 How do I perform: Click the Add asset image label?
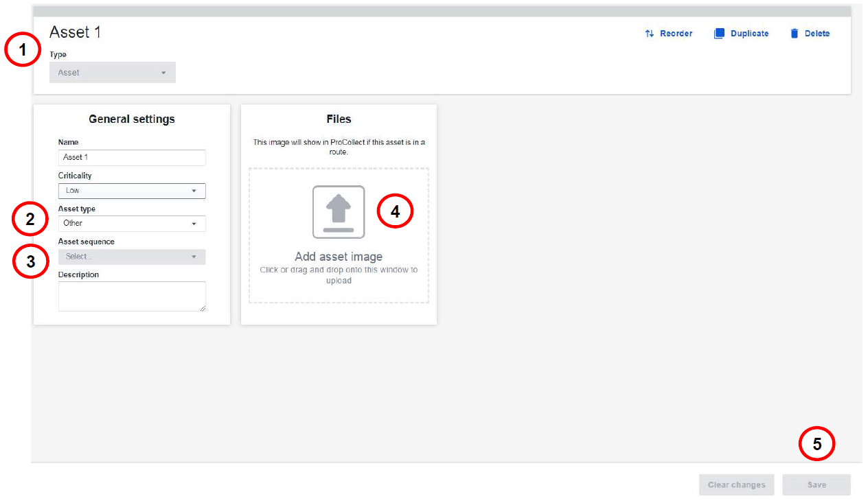[339, 257]
